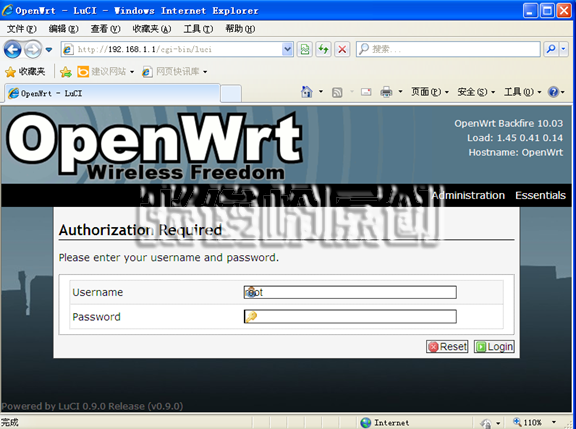Open the 工具(T) menu in menu bar

(198, 29)
